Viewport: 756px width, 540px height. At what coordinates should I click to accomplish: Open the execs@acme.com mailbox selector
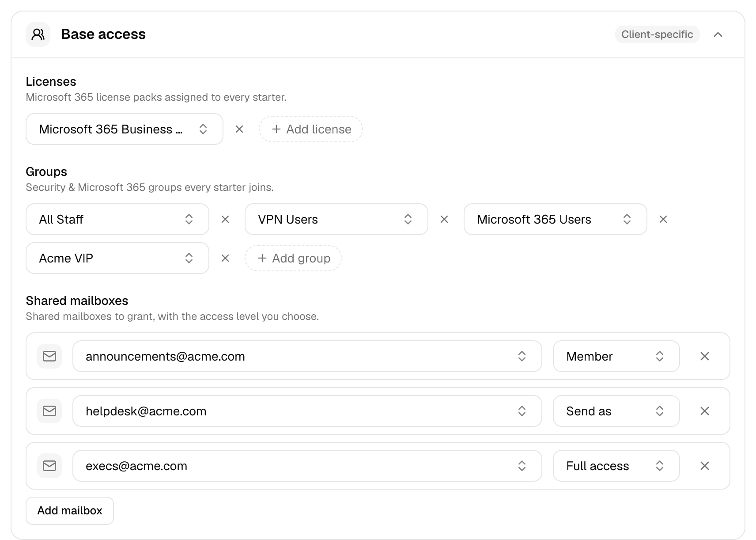pyautogui.click(x=307, y=466)
